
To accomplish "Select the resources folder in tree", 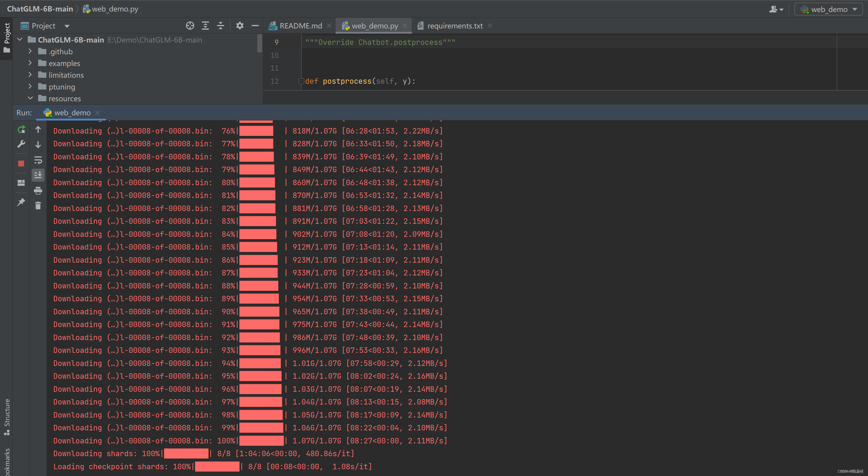I will pos(65,98).
